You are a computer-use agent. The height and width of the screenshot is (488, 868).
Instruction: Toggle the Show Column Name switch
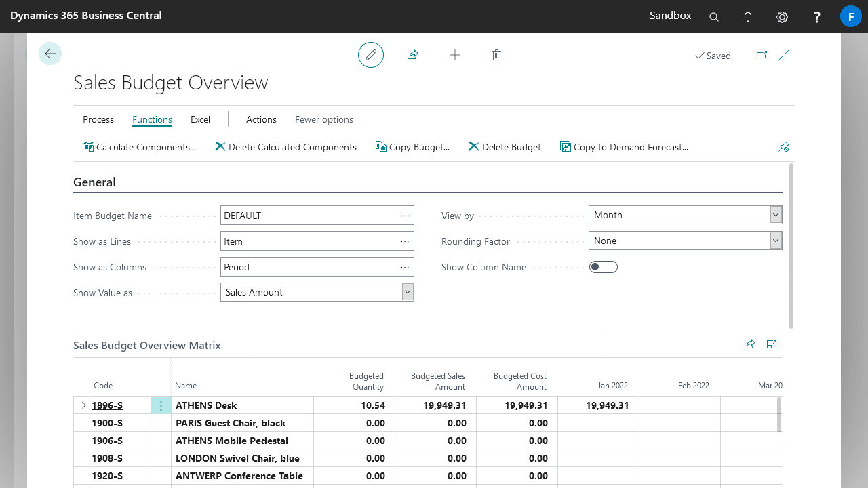(x=603, y=267)
